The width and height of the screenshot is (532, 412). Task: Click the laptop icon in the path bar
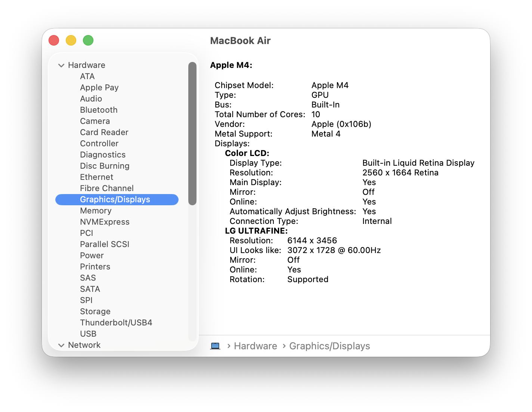coord(215,346)
